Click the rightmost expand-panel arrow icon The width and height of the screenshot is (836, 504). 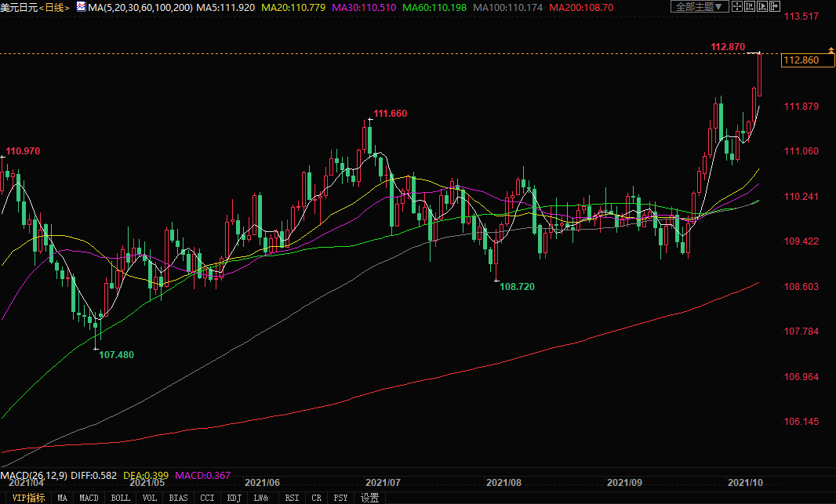(x=774, y=6)
